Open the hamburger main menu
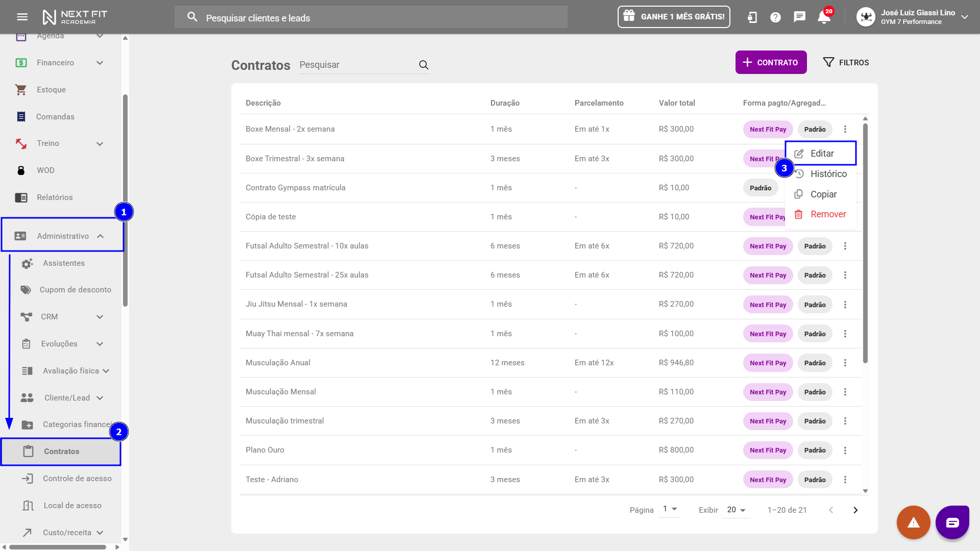 pyautogui.click(x=22, y=17)
